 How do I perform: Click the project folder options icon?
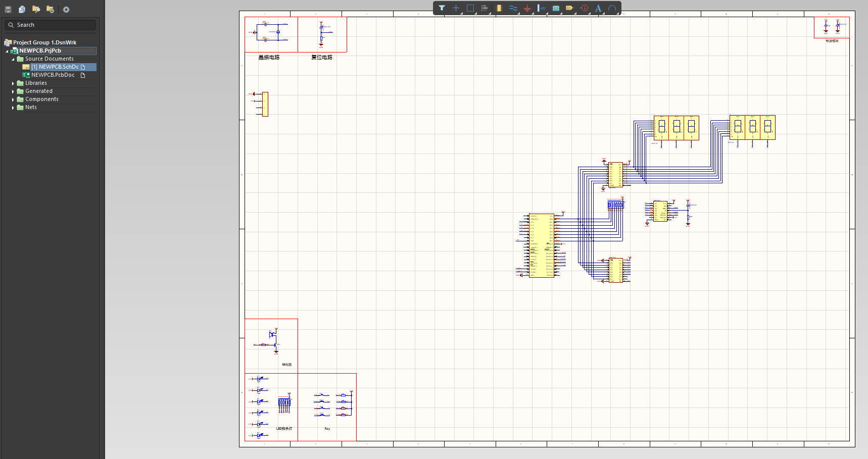click(50, 10)
